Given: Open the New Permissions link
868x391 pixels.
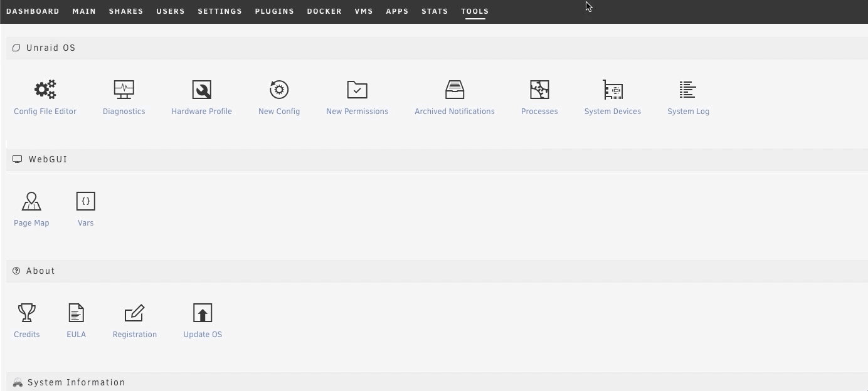Looking at the screenshot, I should point(357,112).
